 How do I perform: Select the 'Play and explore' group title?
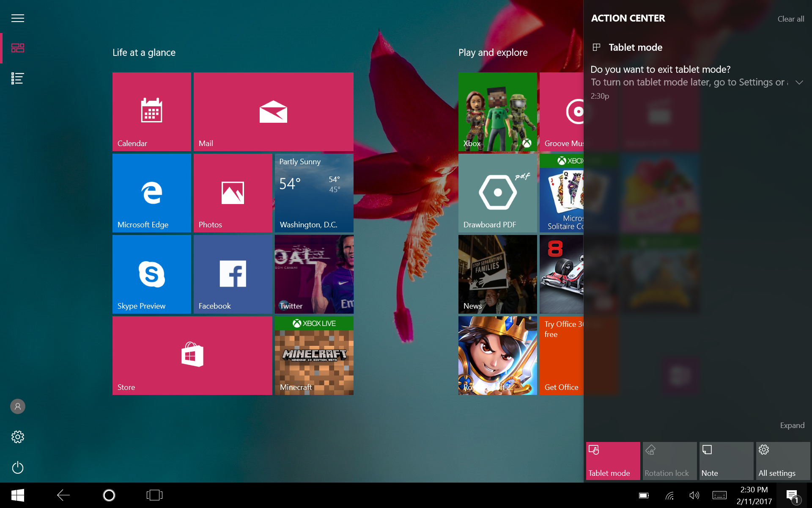[x=493, y=52]
